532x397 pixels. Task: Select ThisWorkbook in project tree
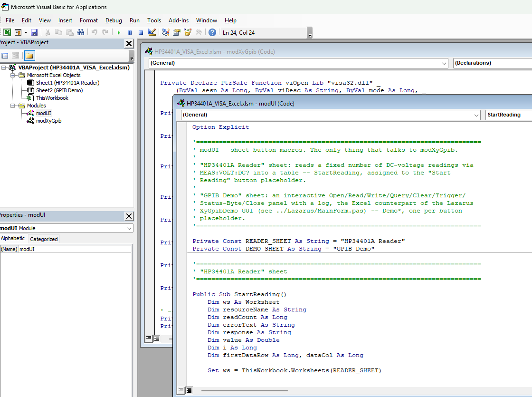coord(52,98)
